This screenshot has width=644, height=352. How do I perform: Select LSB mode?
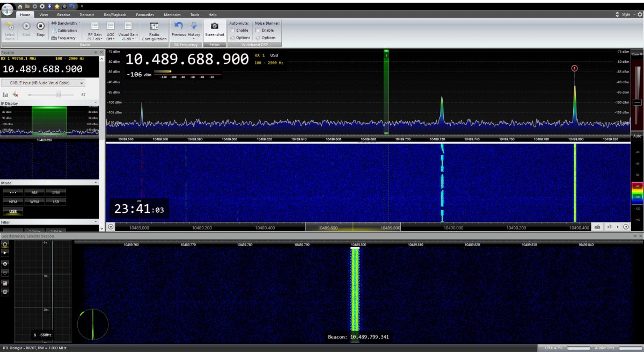click(x=56, y=202)
